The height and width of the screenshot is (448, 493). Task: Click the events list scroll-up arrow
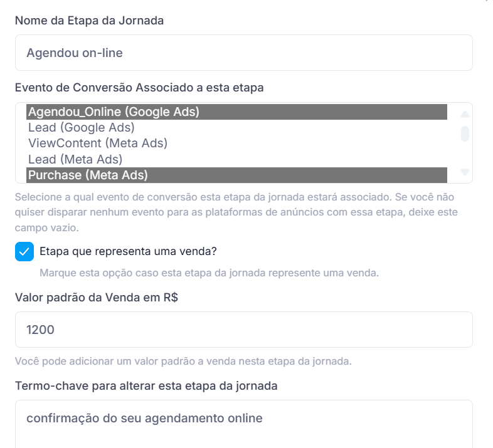(465, 114)
